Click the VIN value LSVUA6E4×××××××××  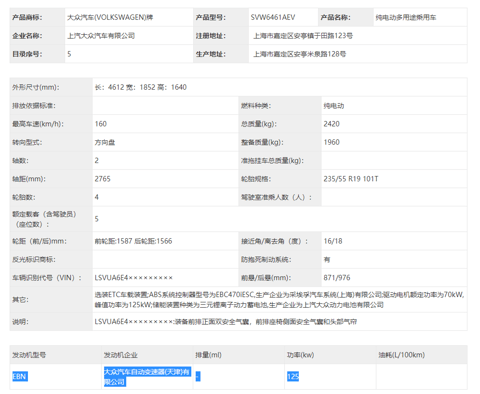click(134, 278)
